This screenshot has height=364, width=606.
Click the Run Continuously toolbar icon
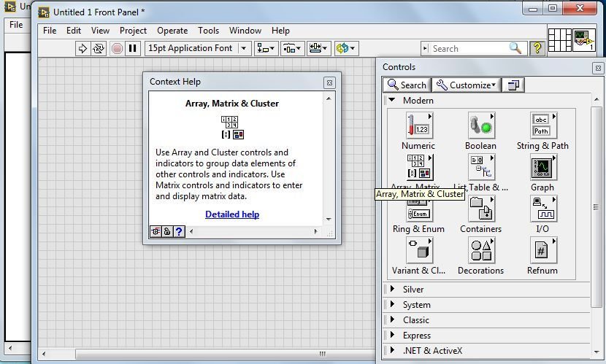point(99,48)
